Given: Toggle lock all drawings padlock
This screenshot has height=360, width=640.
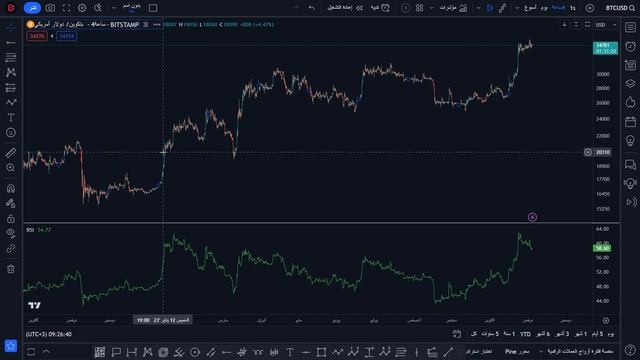Looking at the screenshot, I should coord(11,218).
